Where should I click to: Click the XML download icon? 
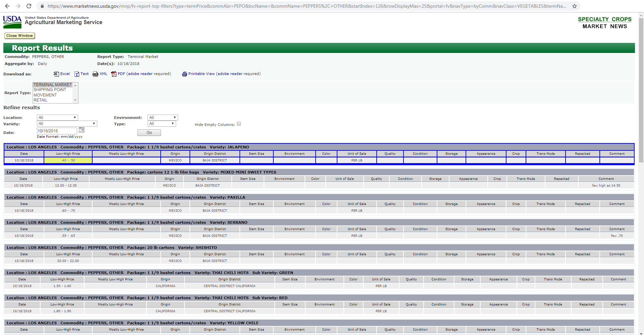tap(95, 74)
